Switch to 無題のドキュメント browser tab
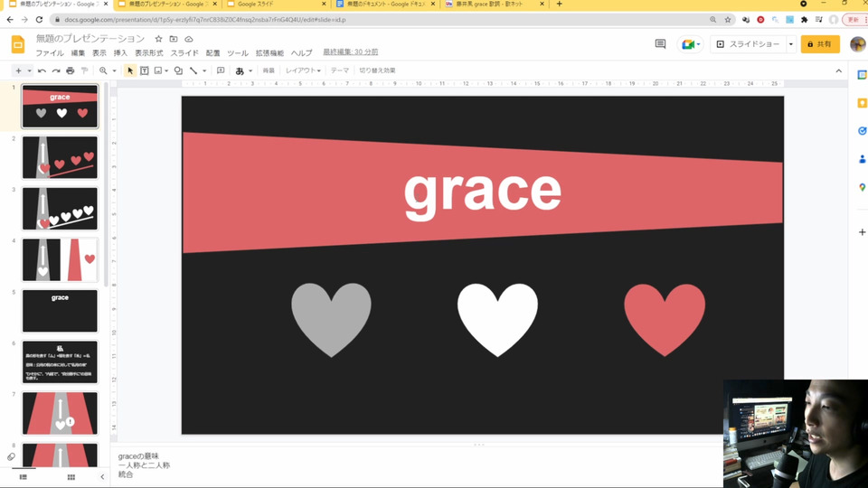Image resolution: width=868 pixels, height=488 pixels. (x=386, y=5)
